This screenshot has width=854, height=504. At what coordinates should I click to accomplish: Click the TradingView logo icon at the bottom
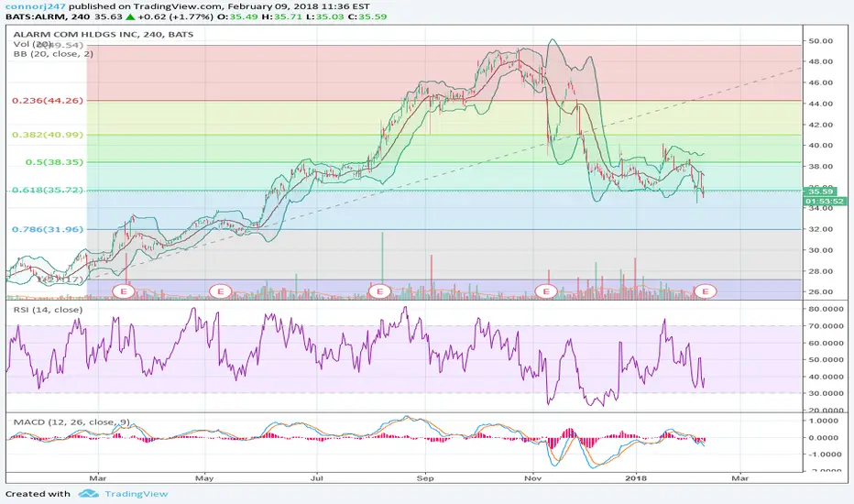[88, 494]
